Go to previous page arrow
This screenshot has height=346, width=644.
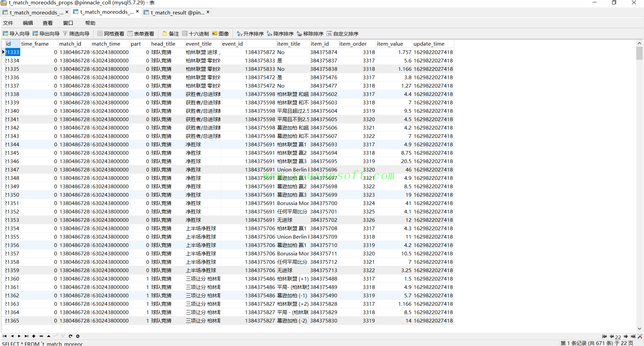click(x=611, y=336)
